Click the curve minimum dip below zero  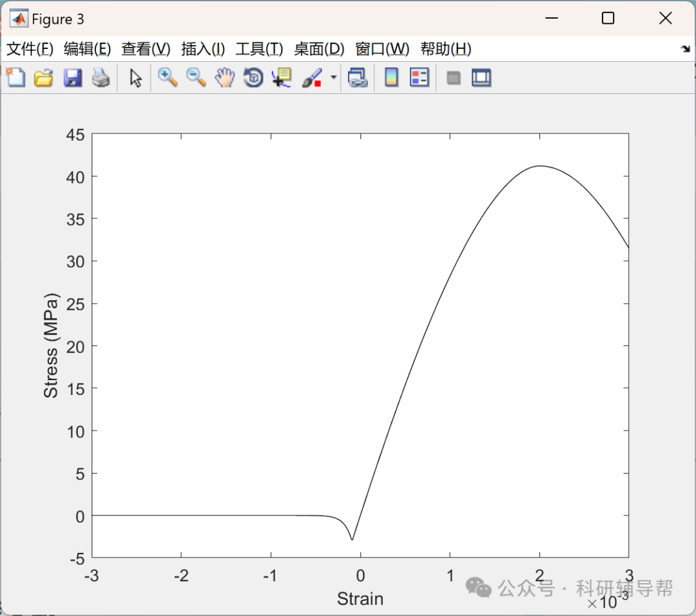point(352,539)
